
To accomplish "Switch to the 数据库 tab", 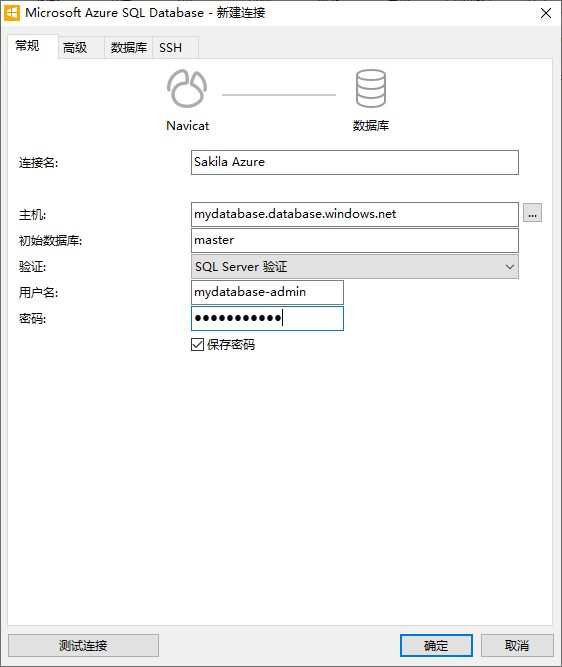I will click(x=128, y=48).
